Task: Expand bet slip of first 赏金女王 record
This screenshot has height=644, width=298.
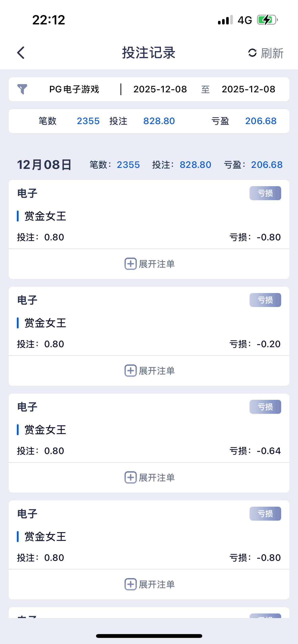Action: [x=149, y=264]
